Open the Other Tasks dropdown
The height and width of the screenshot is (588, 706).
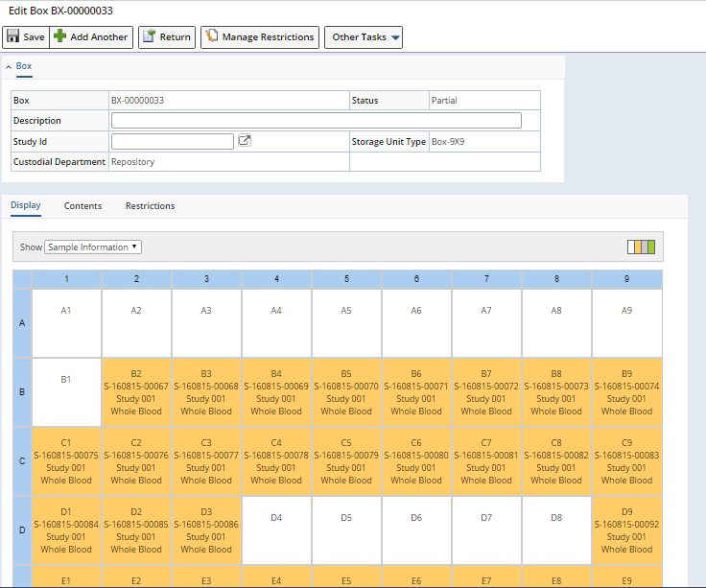pyautogui.click(x=364, y=36)
